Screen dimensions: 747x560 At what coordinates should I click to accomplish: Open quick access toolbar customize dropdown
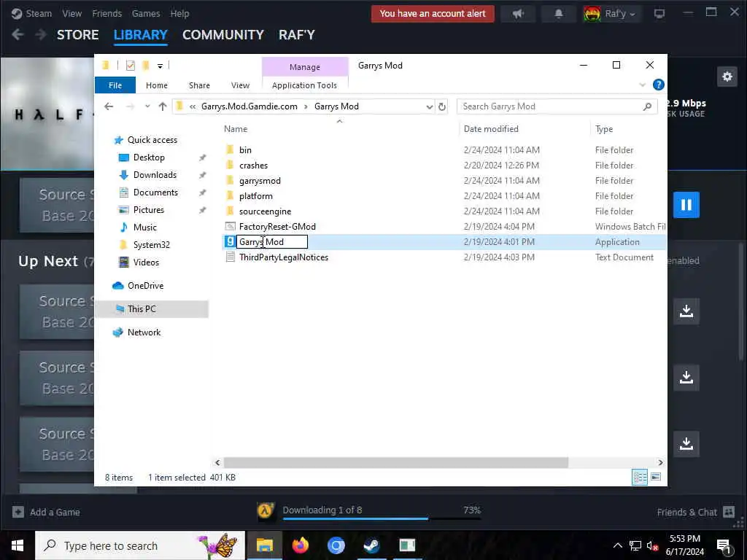click(160, 66)
